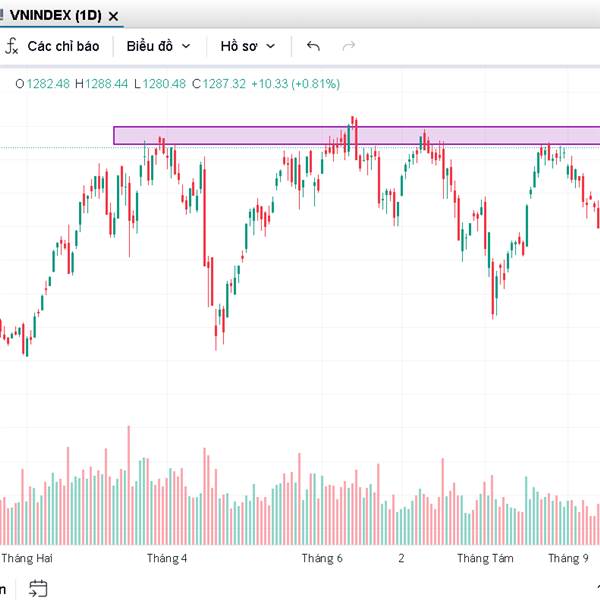This screenshot has width=600, height=600.
Task: Click the Low price value 1280.48
Action: tap(165, 84)
